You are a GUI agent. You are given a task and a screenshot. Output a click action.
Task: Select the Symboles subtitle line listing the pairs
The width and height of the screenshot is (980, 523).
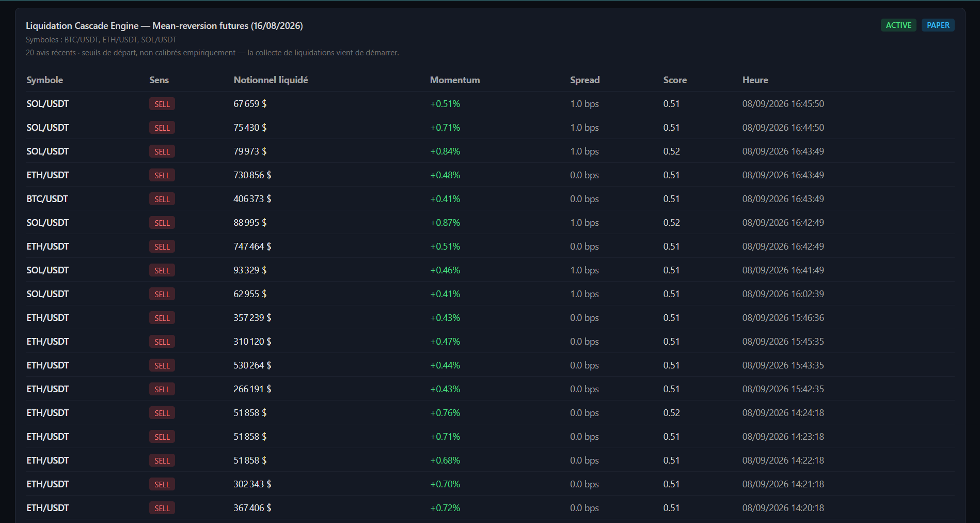101,40
